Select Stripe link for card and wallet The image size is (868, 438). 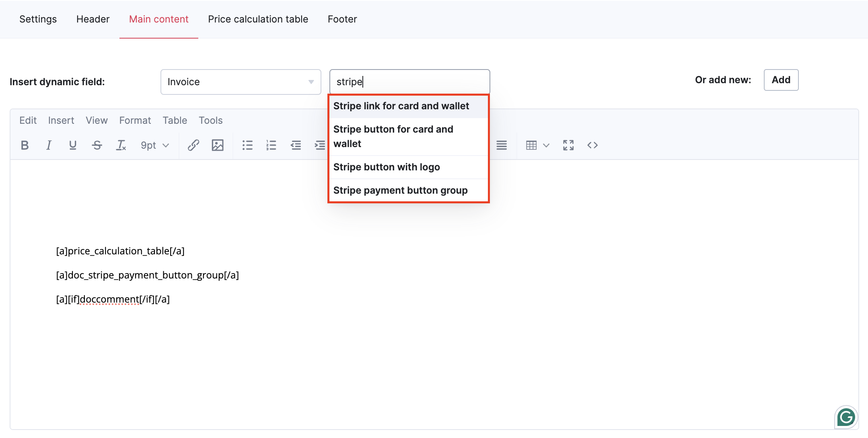(x=409, y=106)
